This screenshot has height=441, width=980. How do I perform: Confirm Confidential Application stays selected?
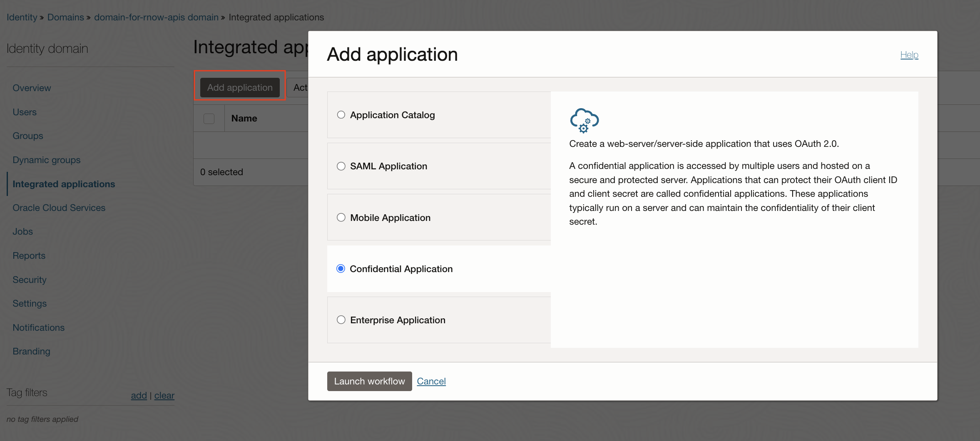[341, 268]
